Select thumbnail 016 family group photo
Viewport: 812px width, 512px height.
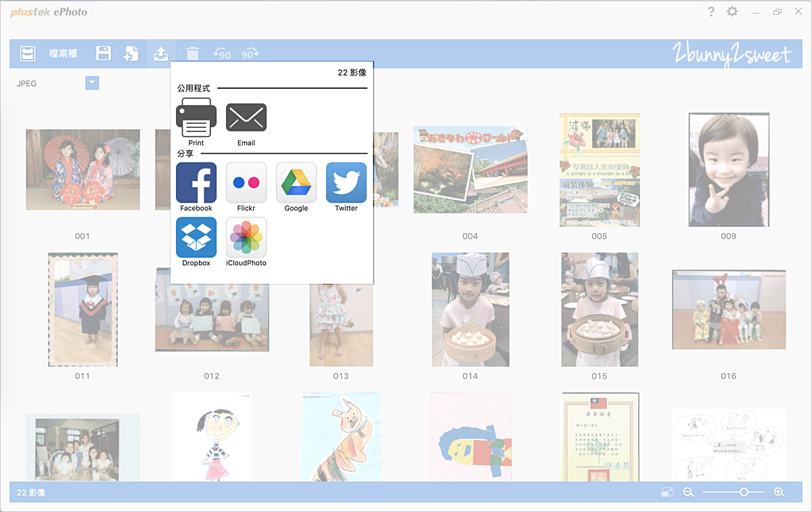click(729, 310)
